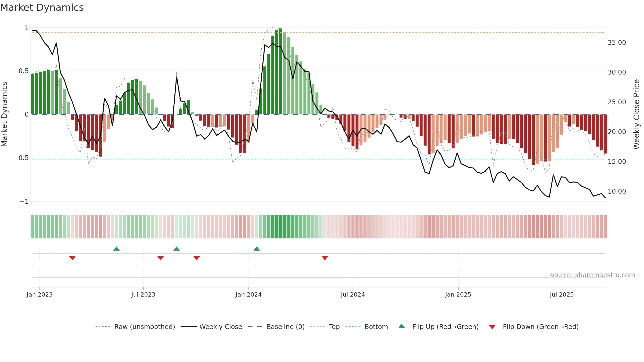
Task: Toggle the Raw (unsmoothed) legend entry
Action: [135, 327]
